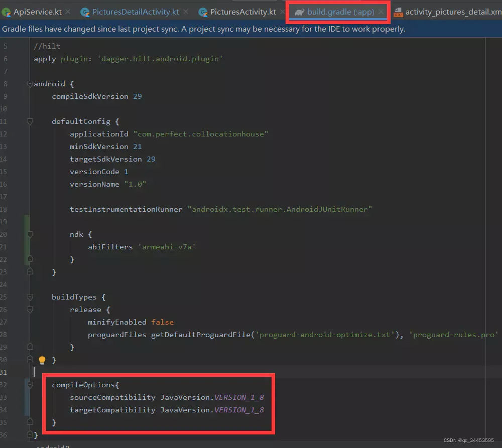Click the Gradle sync notification banner
This screenshot has height=448, width=502.
tap(201, 29)
